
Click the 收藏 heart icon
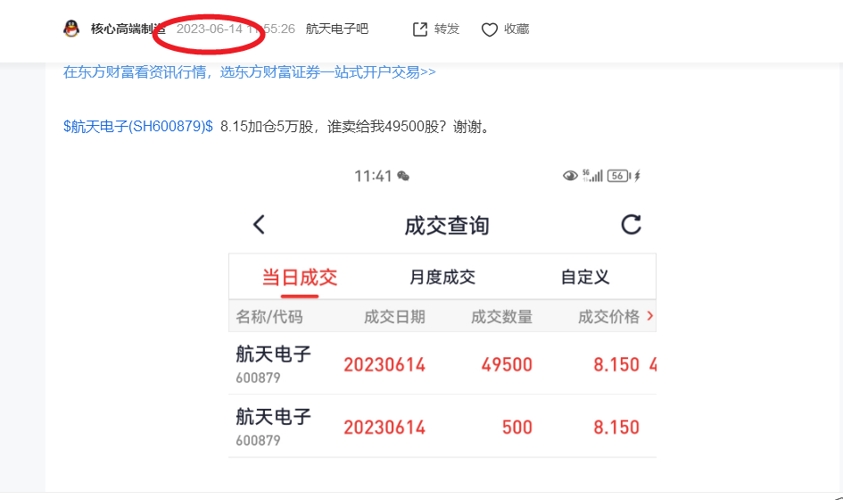point(489,30)
